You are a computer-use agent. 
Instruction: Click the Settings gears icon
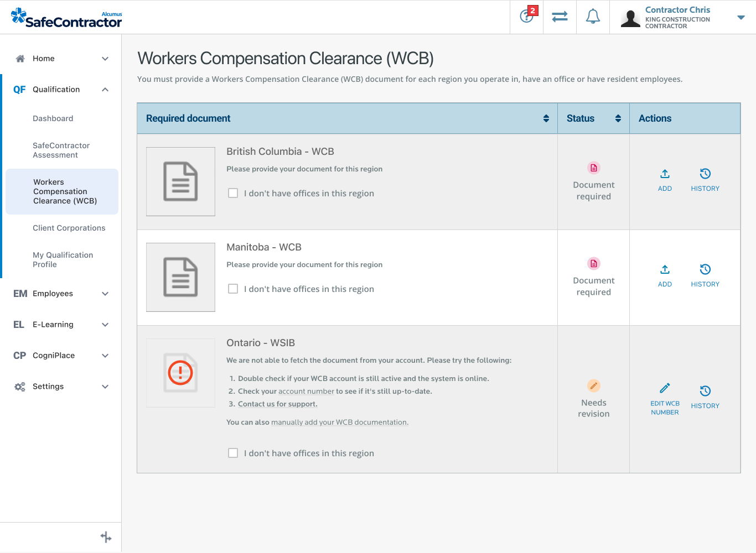pyautogui.click(x=20, y=387)
